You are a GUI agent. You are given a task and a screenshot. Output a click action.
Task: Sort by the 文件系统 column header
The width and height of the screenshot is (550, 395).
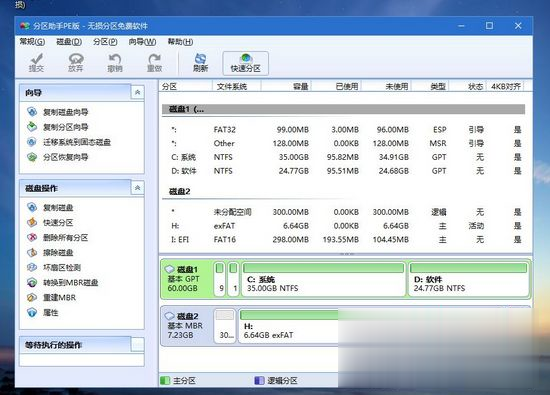pos(236,86)
